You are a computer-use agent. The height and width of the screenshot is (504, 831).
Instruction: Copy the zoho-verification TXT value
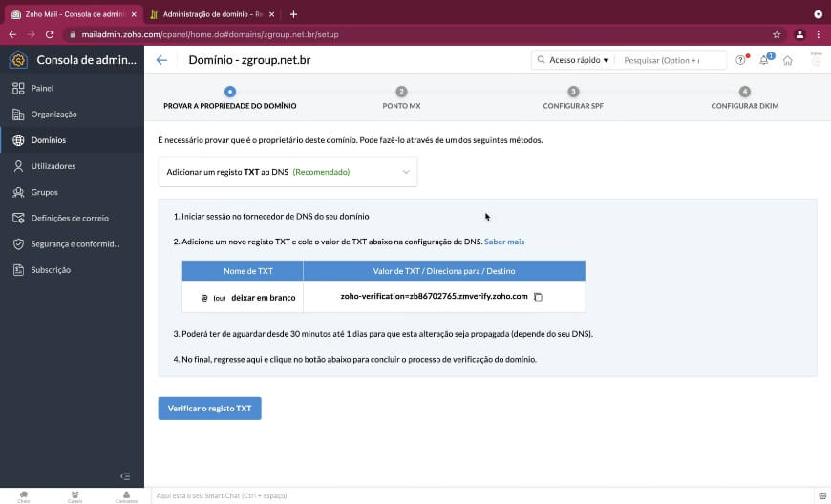point(538,297)
